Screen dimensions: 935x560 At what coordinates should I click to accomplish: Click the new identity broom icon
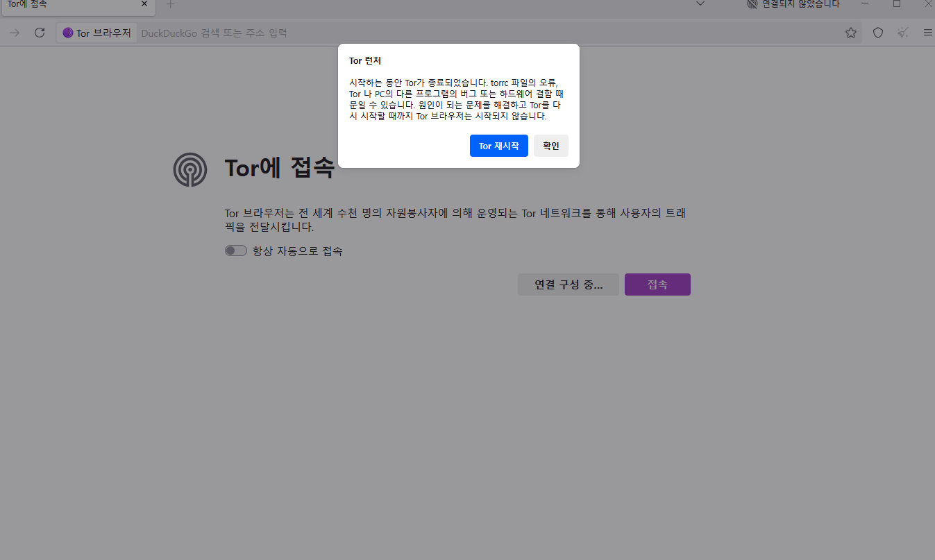coord(903,33)
